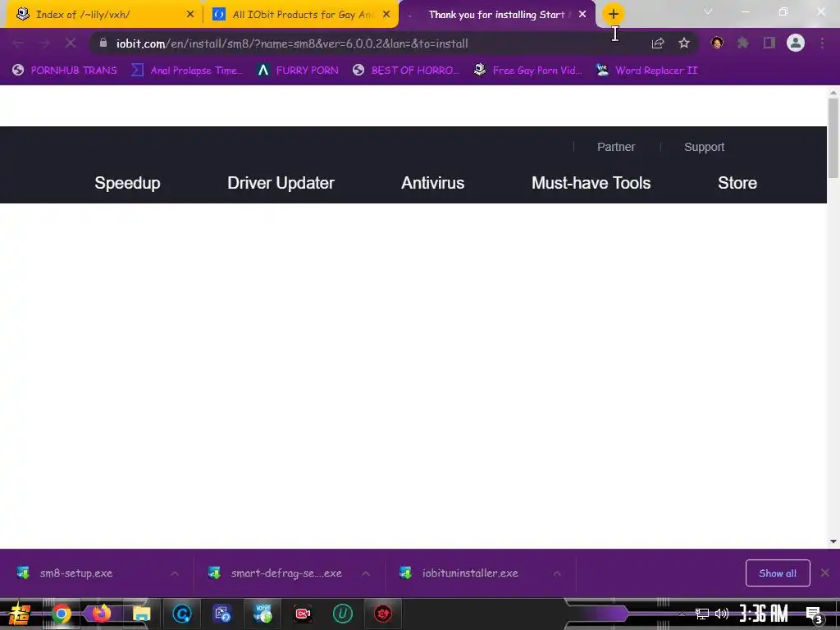The width and height of the screenshot is (840, 630).
Task: Switch to the 'All IObit Products' tab
Action: coord(300,15)
